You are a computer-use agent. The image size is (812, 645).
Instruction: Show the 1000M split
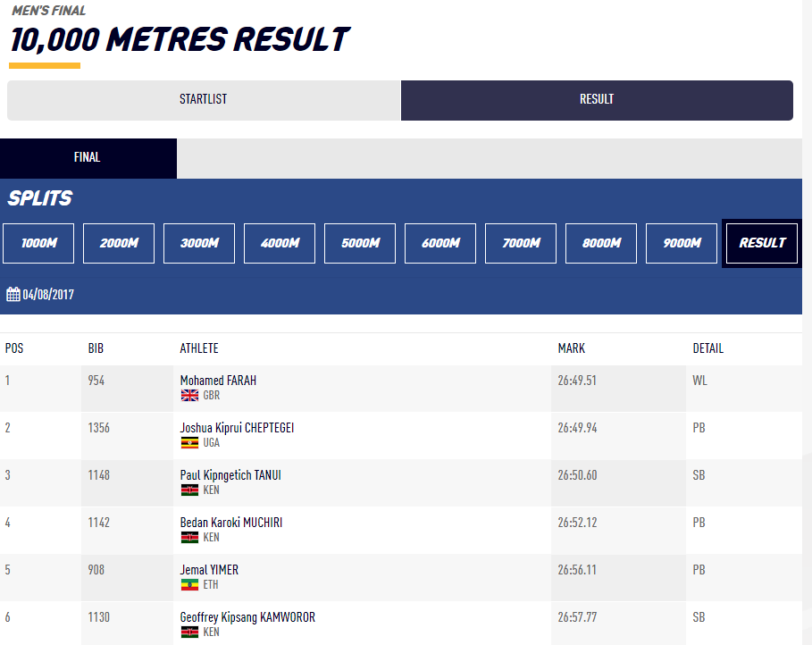38,243
